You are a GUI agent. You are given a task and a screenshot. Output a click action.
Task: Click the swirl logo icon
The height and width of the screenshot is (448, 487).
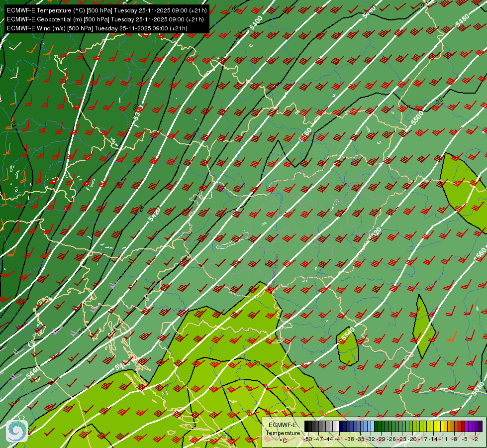[17, 431]
